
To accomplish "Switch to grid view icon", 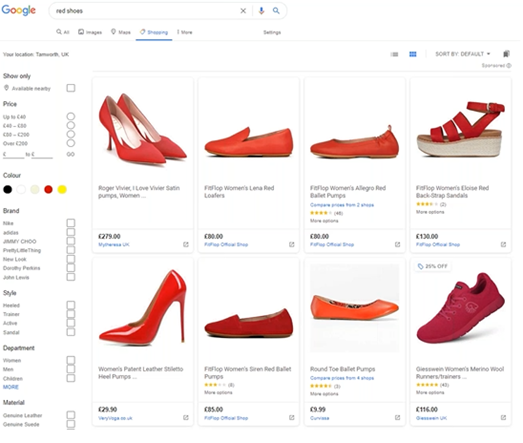I will [x=413, y=54].
